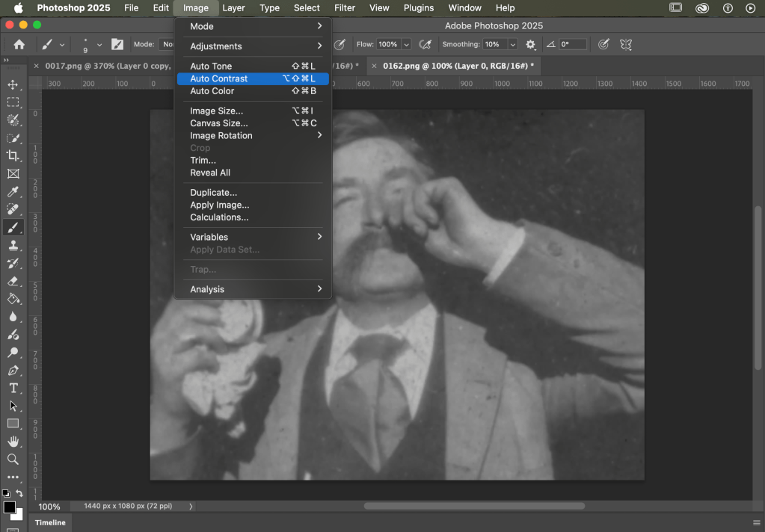This screenshot has height=532, width=765.
Task: Toggle symmetry paint butterfly icon
Action: 626,44
